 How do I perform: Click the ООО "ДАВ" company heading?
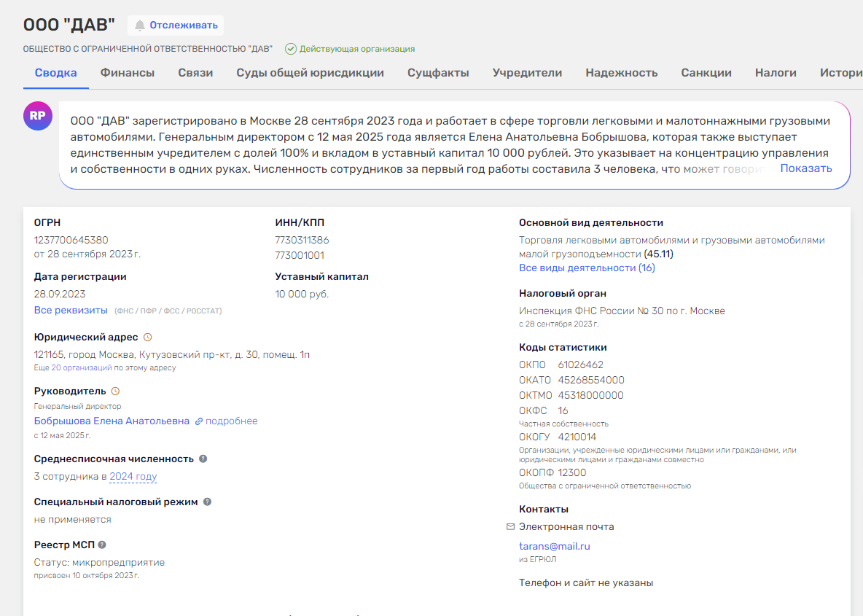[69, 25]
